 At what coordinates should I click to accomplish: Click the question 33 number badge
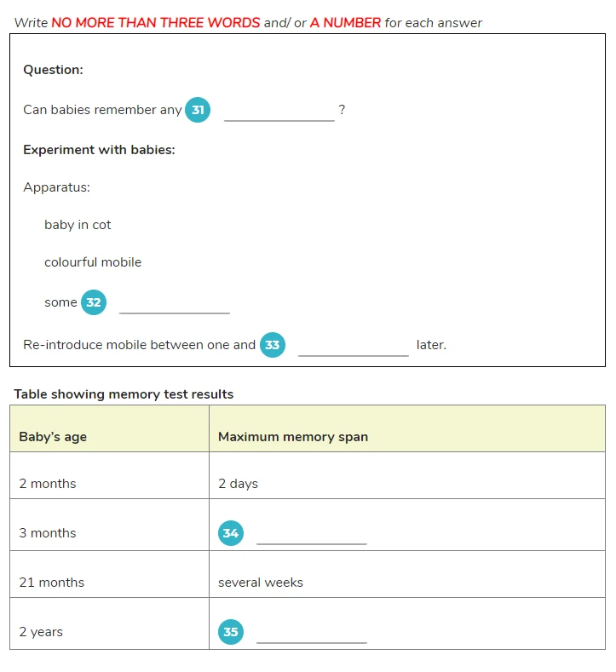tap(272, 345)
